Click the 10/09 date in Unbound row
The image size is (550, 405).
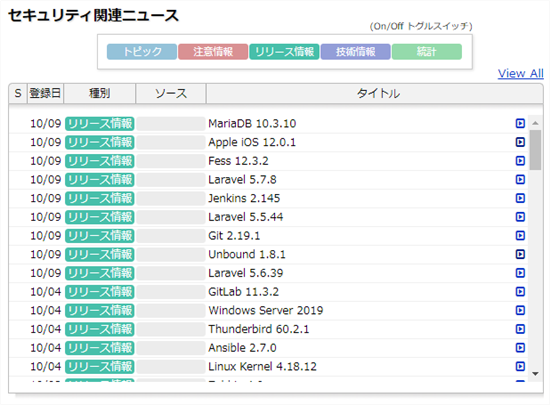46,254
